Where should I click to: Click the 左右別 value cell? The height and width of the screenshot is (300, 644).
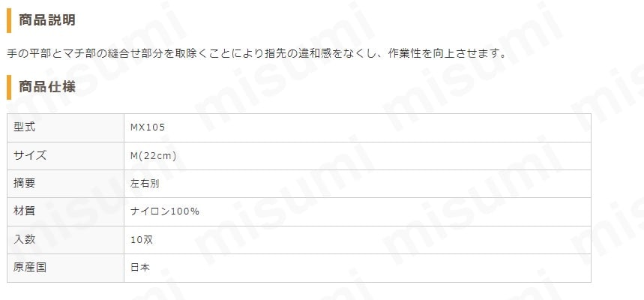pyautogui.click(x=358, y=184)
